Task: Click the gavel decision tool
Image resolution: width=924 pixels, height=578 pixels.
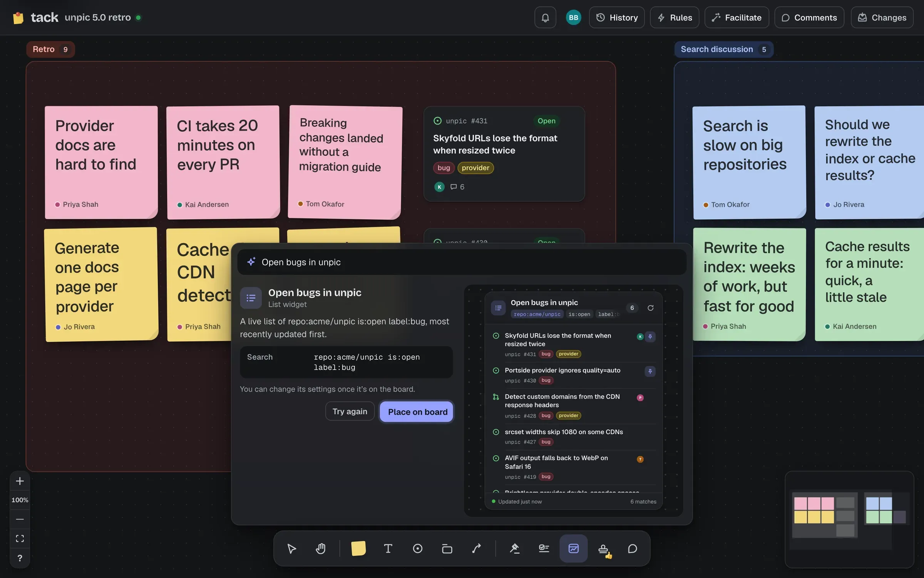Action: [514, 548]
